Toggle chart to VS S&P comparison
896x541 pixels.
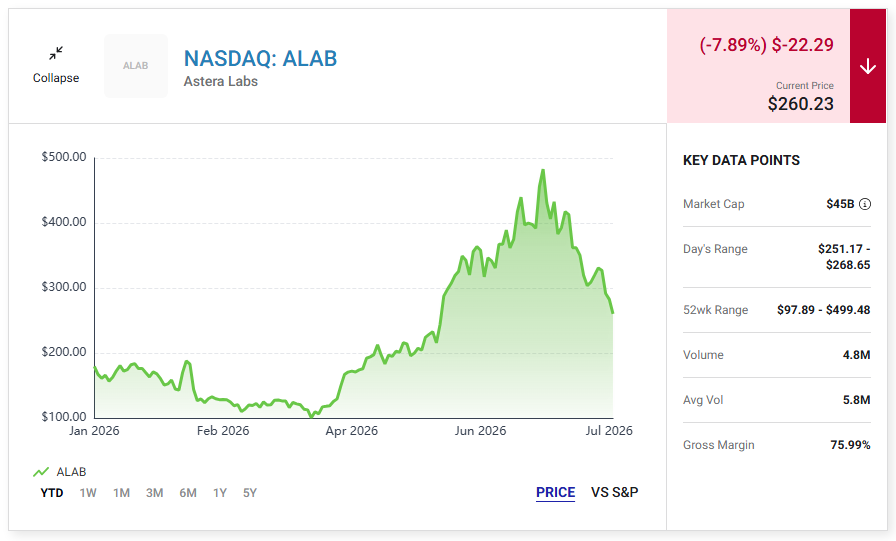pos(615,492)
